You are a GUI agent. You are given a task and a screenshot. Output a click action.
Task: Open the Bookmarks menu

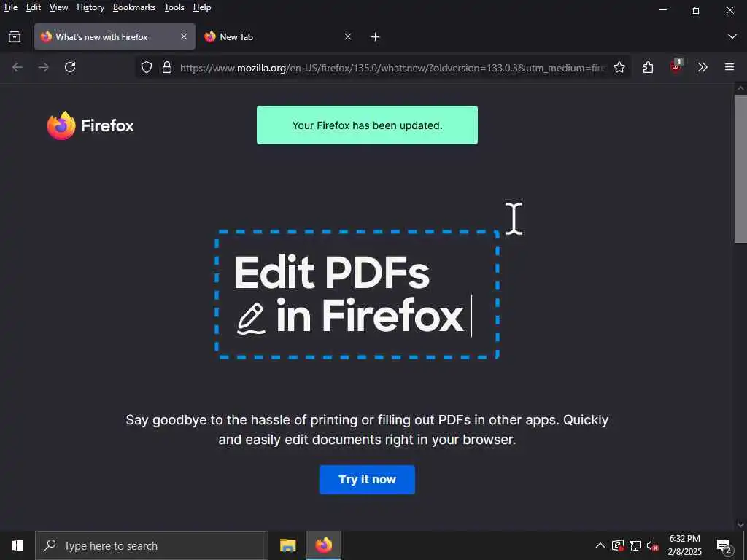[x=134, y=7]
